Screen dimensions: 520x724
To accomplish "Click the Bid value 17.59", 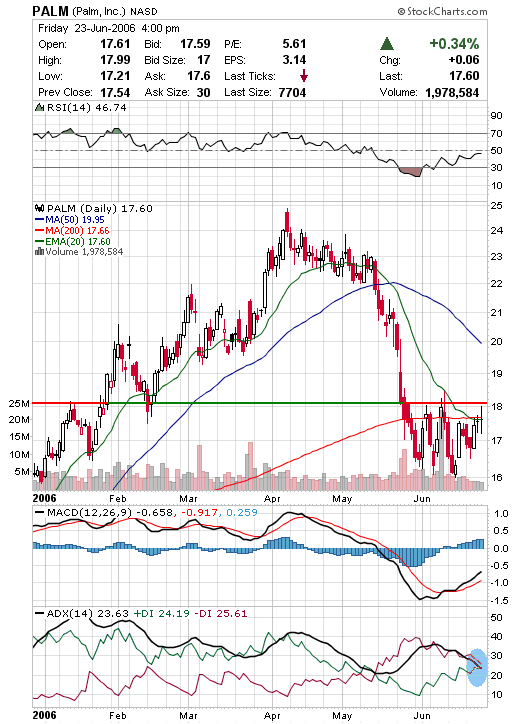I will tap(195, 44).
